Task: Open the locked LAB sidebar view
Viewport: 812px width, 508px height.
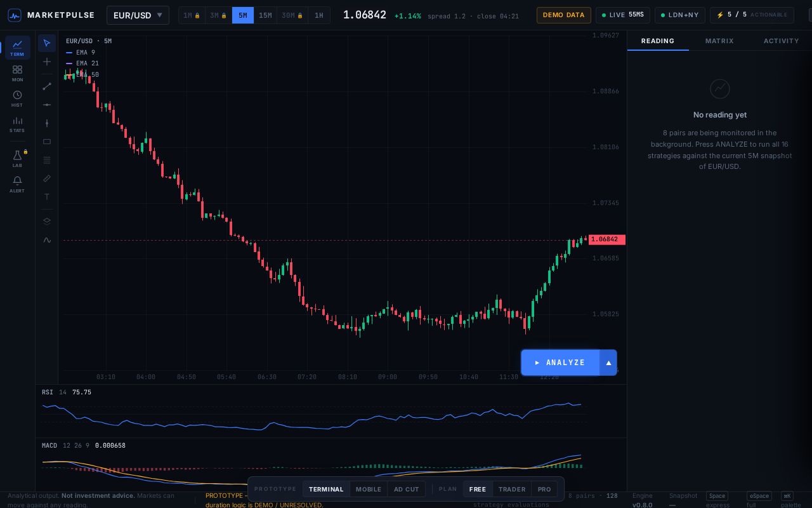Action: 17,159
